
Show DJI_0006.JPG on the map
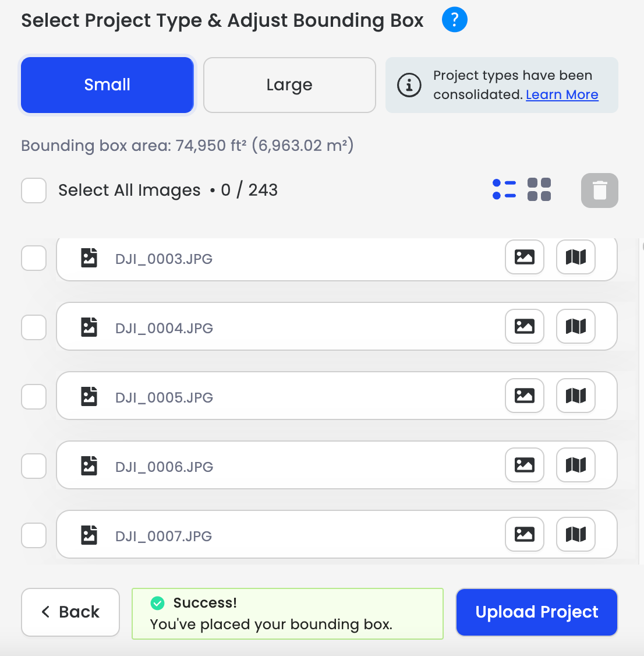[x=575, y=465]
